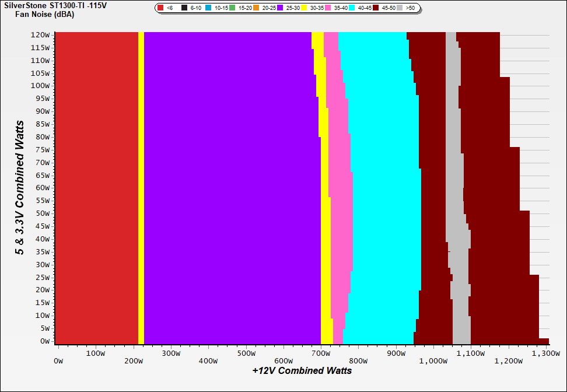Click the green 15-20 legend swatch
Image resolution: width=567 pixels, height=392 pixels.
tap(232, 8)
